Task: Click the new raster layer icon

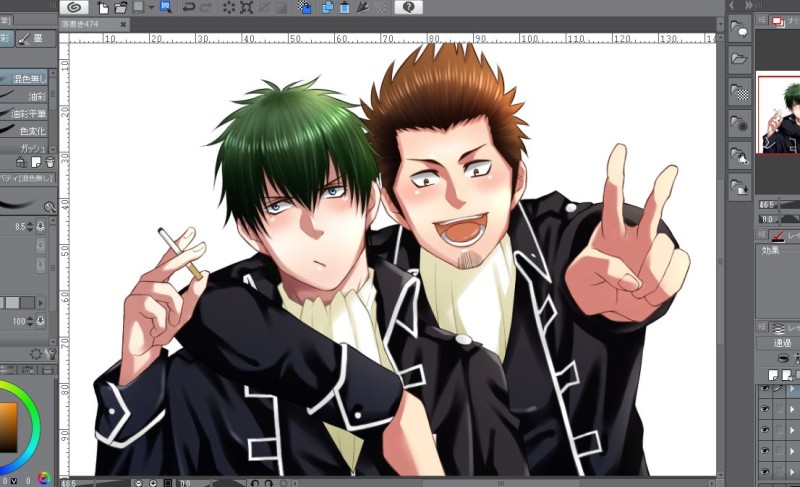Action: click(x=773, y=375)
